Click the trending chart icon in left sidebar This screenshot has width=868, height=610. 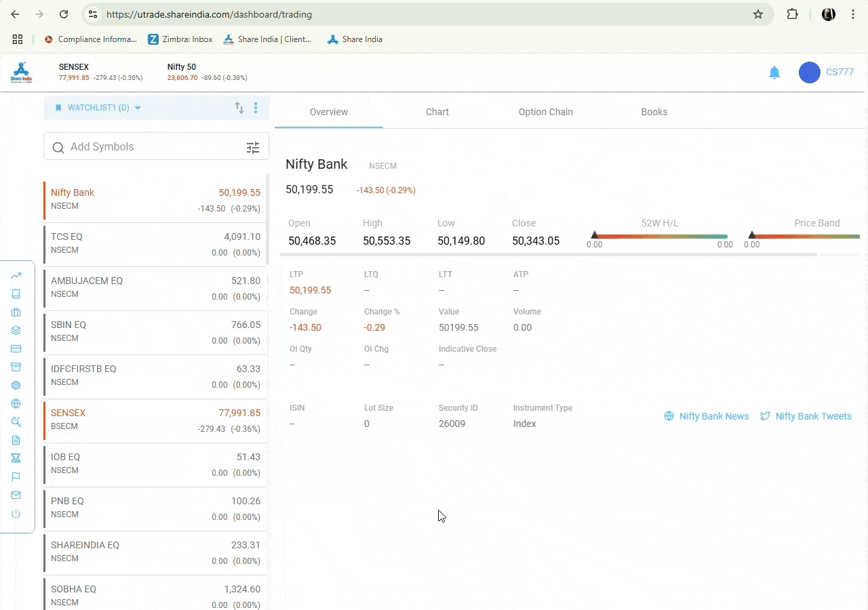pos(16,276)
